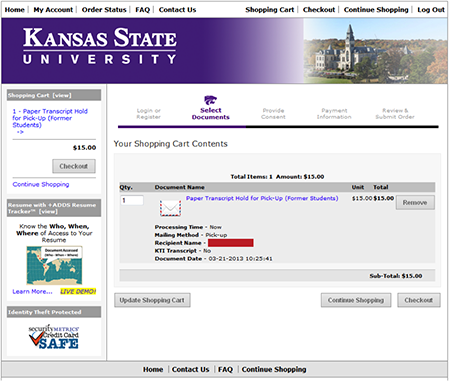Click the Sub-Total: $15.00 text
The height and width of the screenshot is (381, 450).
[396, 276]
